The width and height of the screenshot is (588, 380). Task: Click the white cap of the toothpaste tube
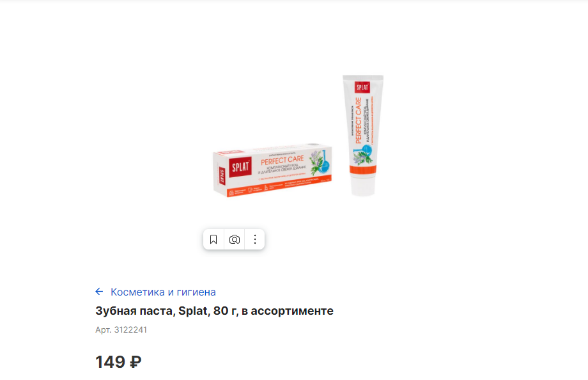tap(363, 185)
